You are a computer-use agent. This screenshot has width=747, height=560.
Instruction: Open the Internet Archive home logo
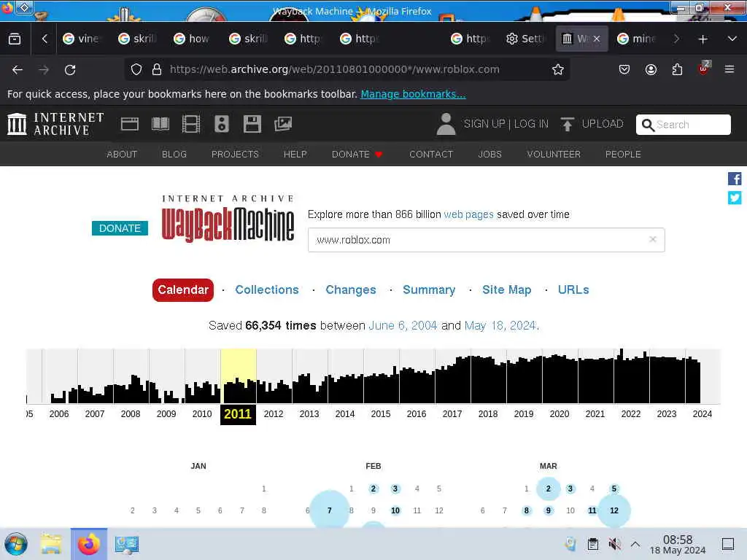pos(55,124)
